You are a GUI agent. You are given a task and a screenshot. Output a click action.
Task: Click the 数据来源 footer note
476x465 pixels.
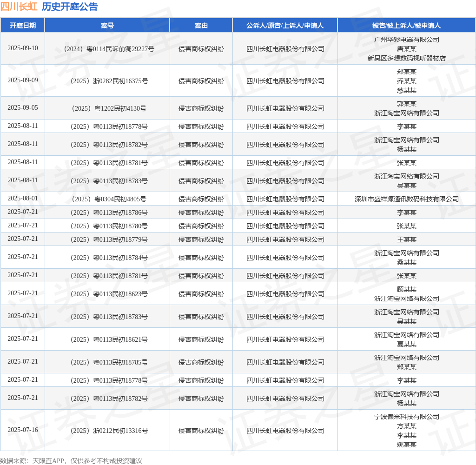71,461
